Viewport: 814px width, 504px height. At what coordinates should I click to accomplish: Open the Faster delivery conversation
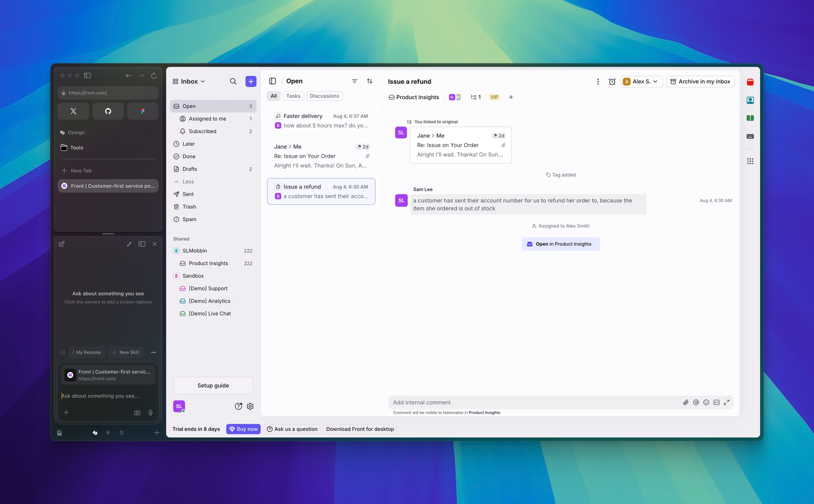[321, 121]
